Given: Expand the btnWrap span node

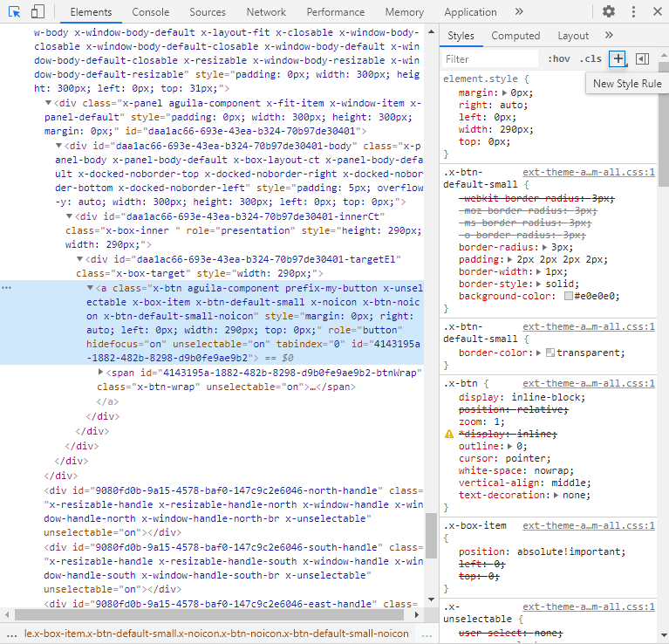Looking at the screenshot, I should coord(100,372).
